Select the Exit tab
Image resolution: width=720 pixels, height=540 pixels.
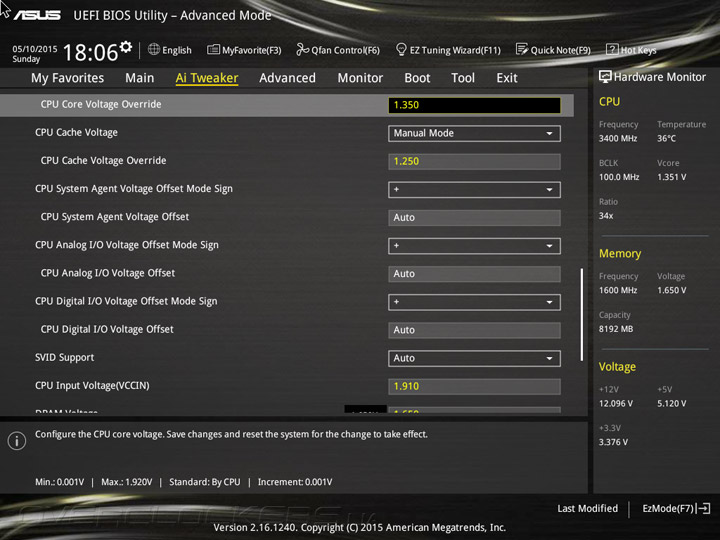point(507,78)
